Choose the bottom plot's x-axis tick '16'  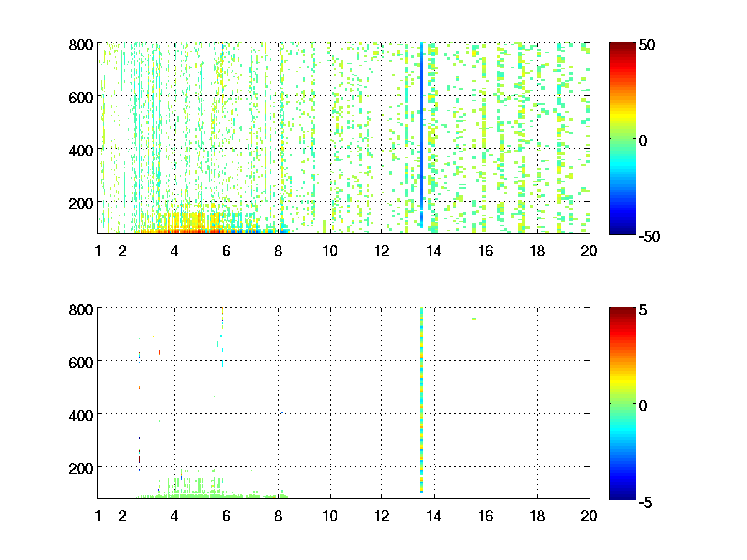[x=486, y=516]
